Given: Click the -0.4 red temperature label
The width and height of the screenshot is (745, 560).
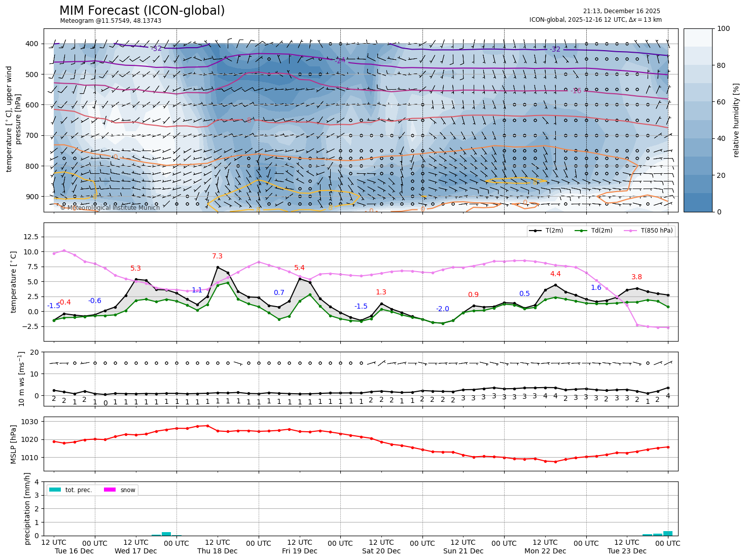Looking at the screenshot, I should click(64, 303).
